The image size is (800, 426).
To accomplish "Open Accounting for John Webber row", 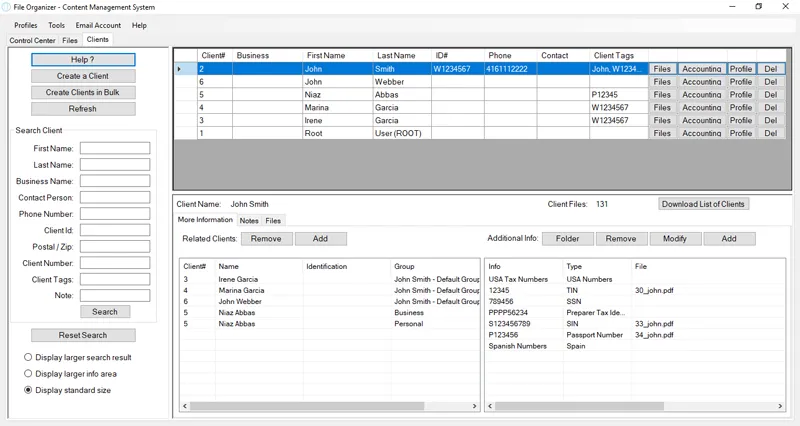I will pos(702,82).
